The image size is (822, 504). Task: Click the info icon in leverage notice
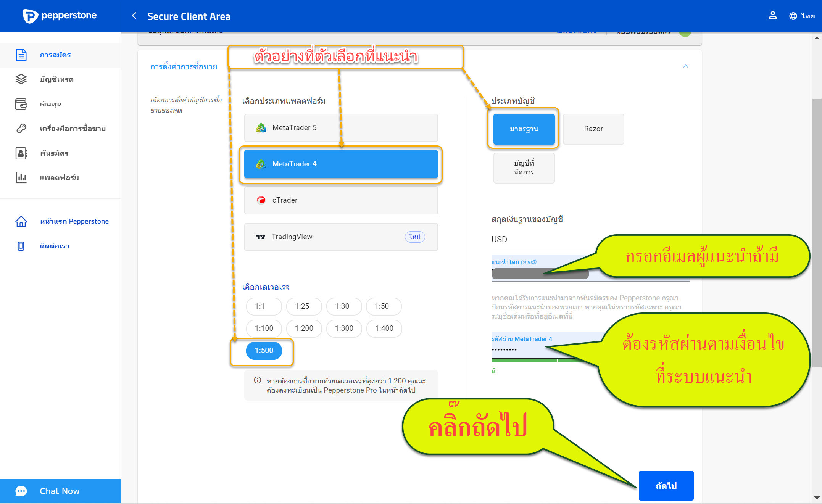[x=257, y=380]
